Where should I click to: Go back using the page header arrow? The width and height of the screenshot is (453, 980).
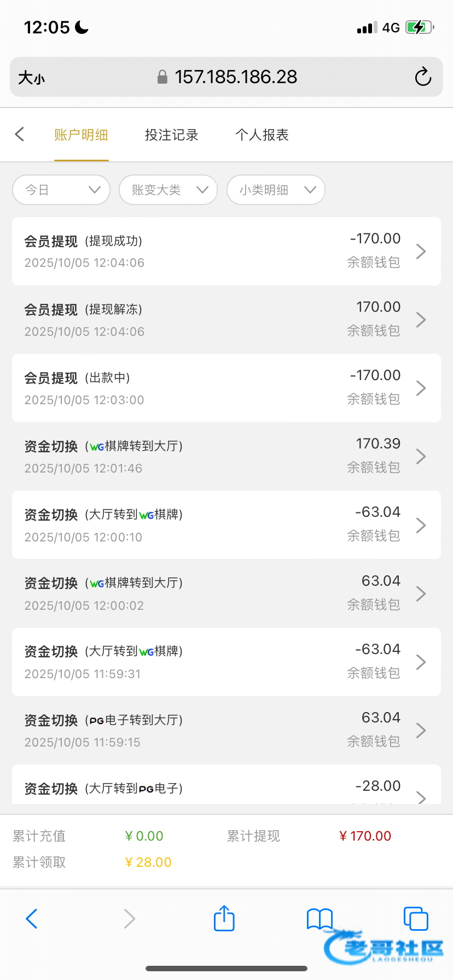(x=20, y=135)
